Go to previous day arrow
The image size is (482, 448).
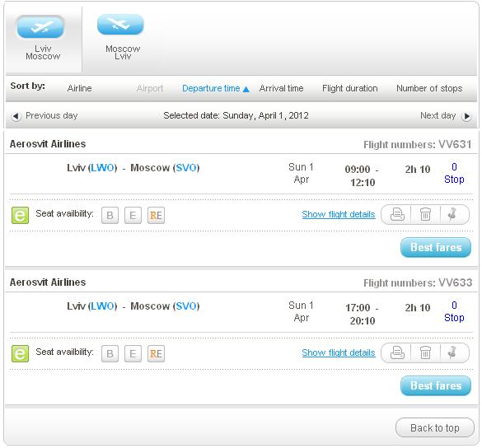tap(16, 116)
